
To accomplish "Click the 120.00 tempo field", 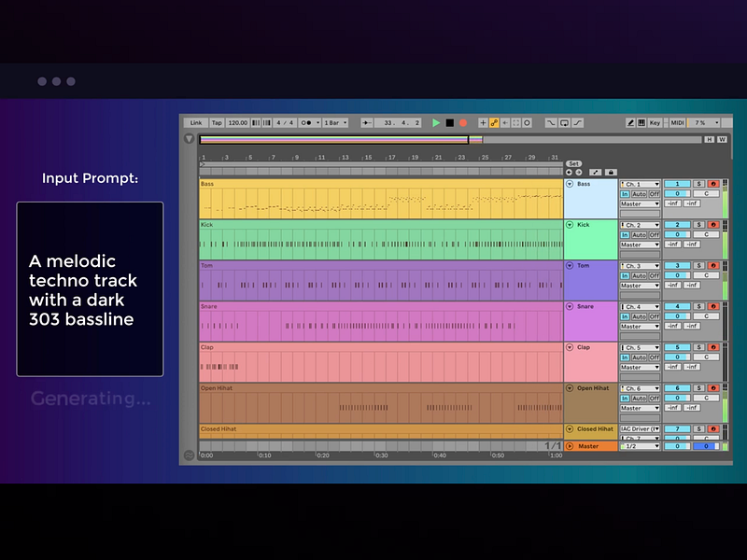I will click(238, 123).
